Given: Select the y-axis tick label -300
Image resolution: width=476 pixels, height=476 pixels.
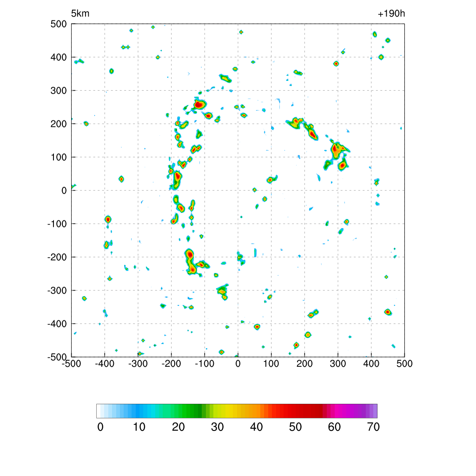Looking at the screenshot, I should 57,291.
